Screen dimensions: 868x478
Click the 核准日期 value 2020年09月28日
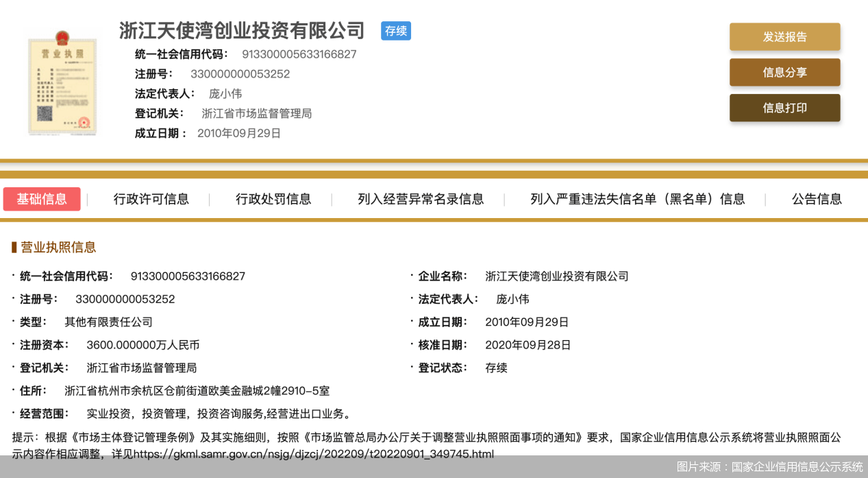[528, 345]
